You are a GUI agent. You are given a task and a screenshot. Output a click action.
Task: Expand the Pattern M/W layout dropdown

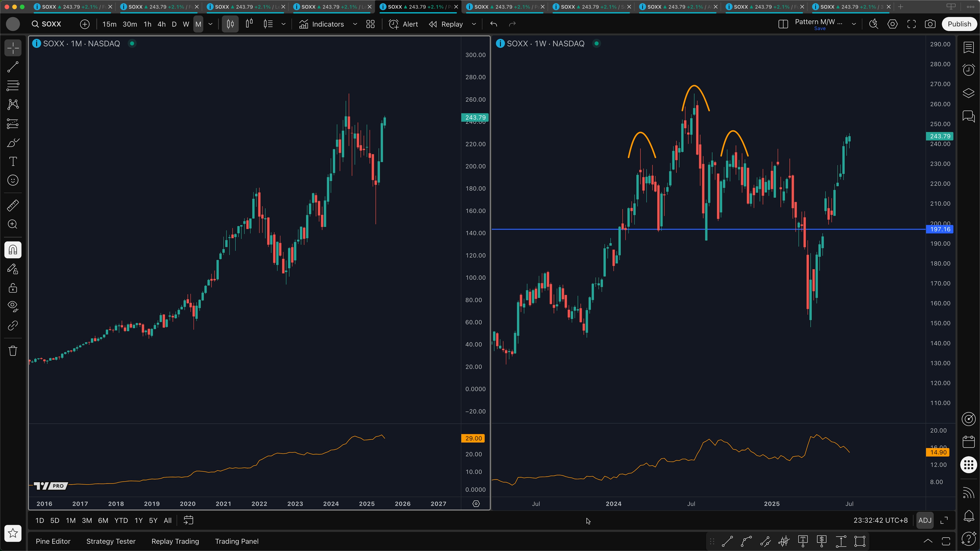(854, 24)
